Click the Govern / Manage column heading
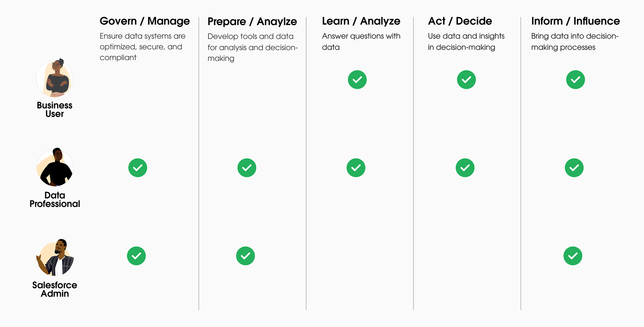644x327 pixels. (x=145, y=21)
